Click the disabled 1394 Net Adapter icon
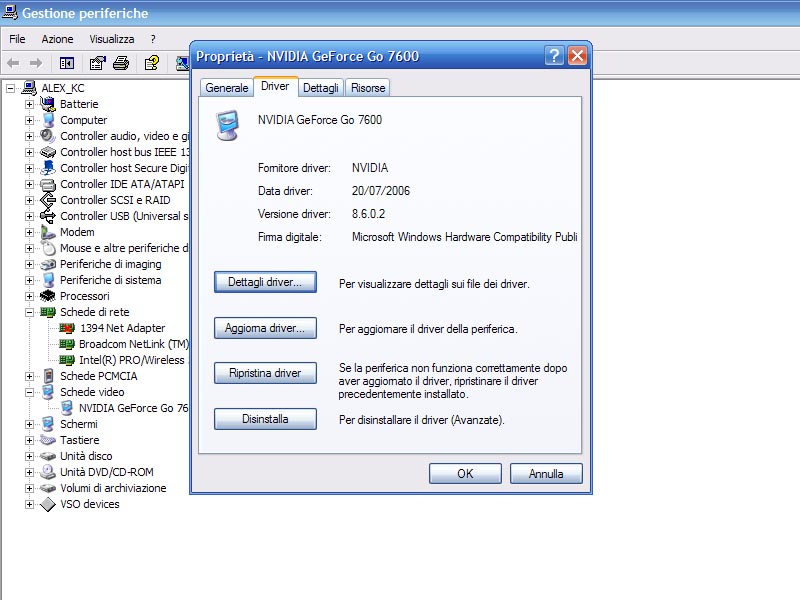The image size is (800, 600). tap(67, 328)
